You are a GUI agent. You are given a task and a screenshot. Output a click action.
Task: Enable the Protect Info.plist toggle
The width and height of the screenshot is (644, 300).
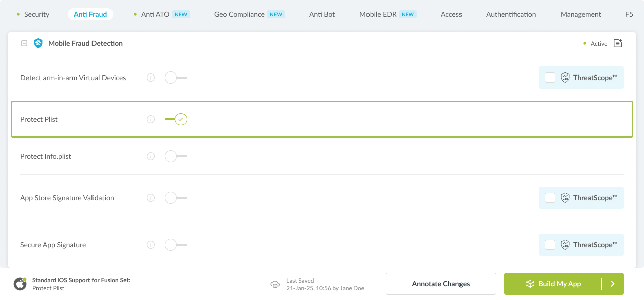point(175,156)
